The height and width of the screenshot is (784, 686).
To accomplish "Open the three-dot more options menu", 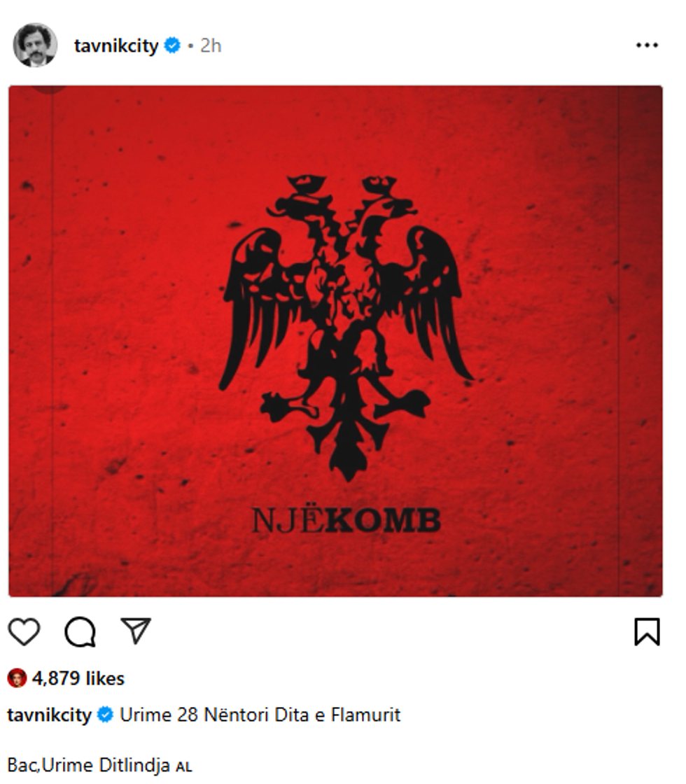I will (647, 45).
